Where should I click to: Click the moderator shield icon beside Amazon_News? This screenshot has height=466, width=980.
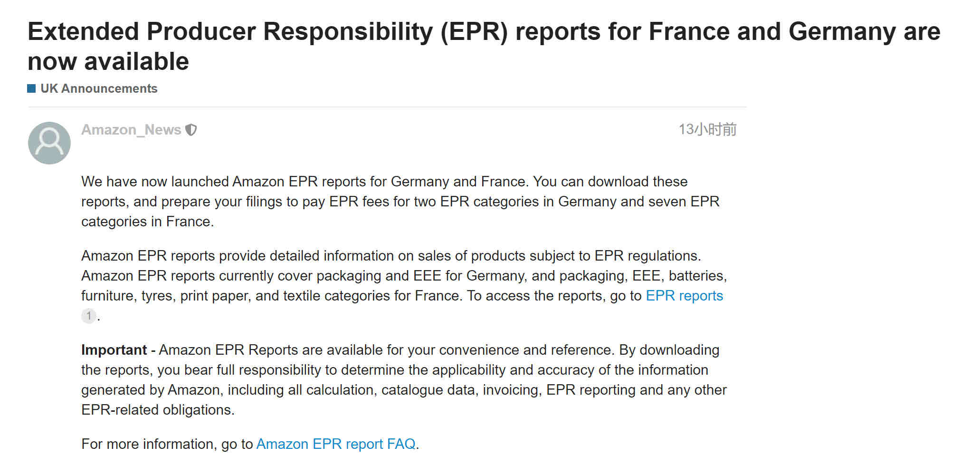(191, 130)
